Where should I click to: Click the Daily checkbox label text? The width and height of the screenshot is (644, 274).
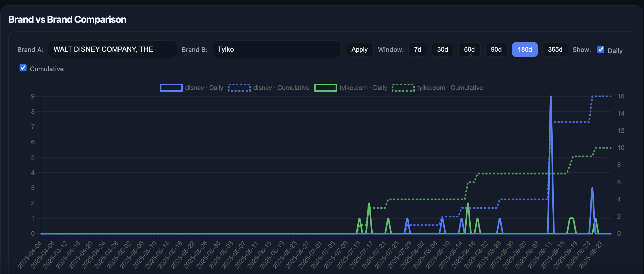click(615, 51)
